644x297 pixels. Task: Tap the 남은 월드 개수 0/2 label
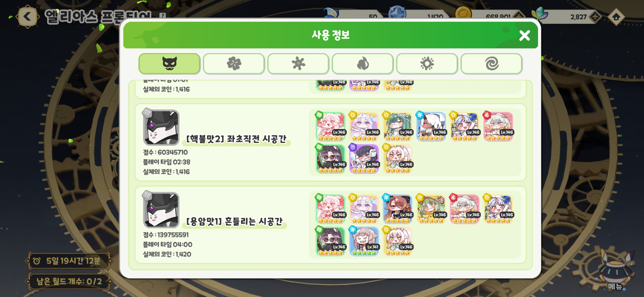[x=69, y=282]
